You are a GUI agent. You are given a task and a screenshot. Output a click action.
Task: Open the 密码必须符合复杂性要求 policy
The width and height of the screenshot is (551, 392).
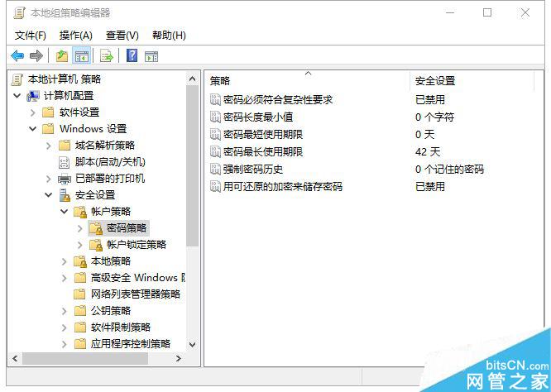(278, 99)
